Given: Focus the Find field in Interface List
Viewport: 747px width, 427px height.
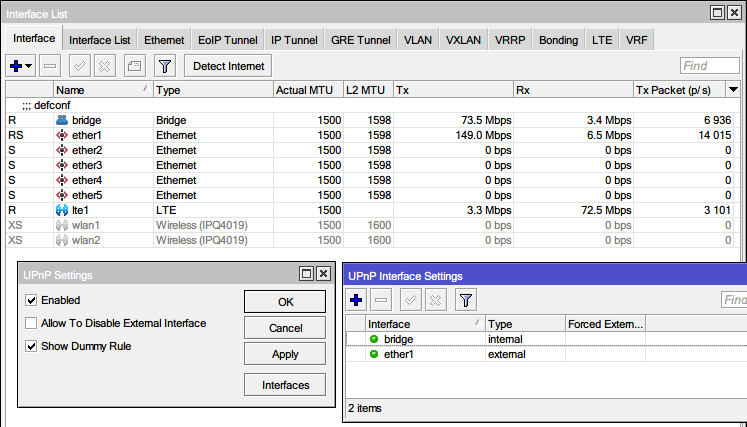Looking at the screenshot, I should (x=710, y=66).
